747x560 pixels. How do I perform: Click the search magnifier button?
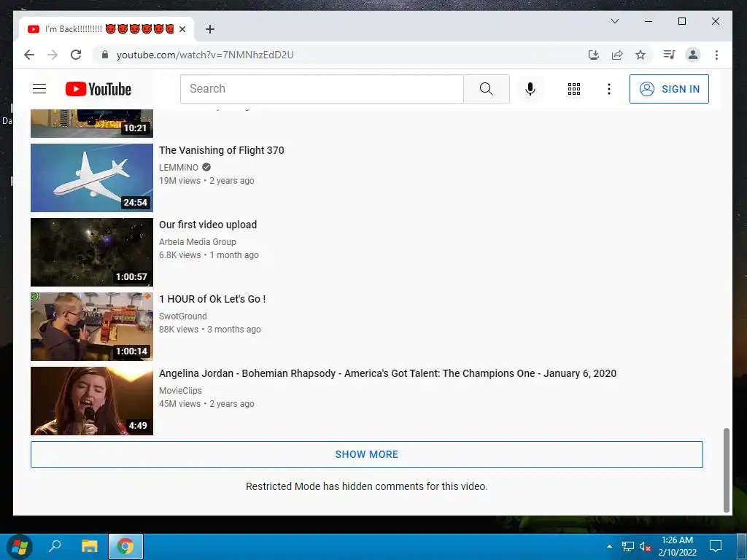pos(487,88)
